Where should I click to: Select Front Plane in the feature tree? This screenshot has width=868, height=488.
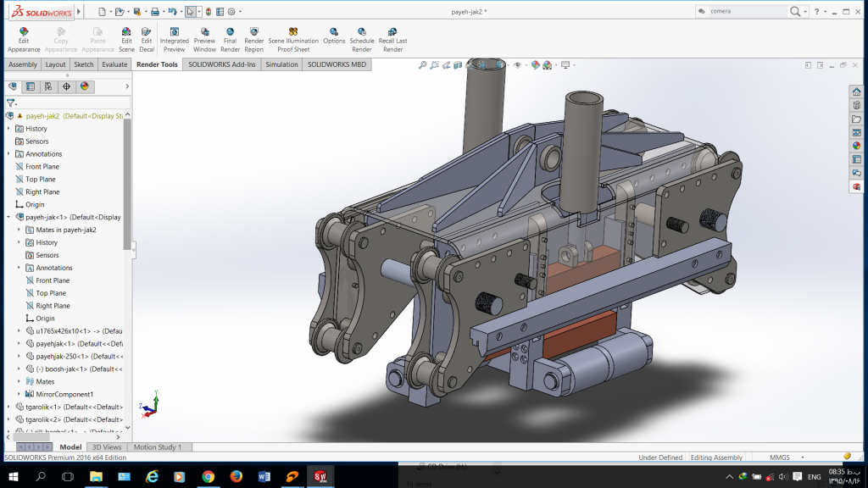click(42, 167)
